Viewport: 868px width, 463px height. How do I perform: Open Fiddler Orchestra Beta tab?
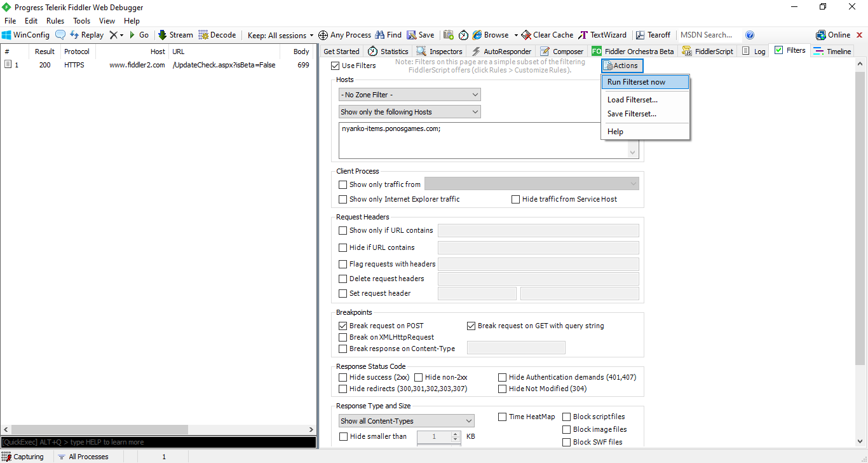[x=633, y=52]
